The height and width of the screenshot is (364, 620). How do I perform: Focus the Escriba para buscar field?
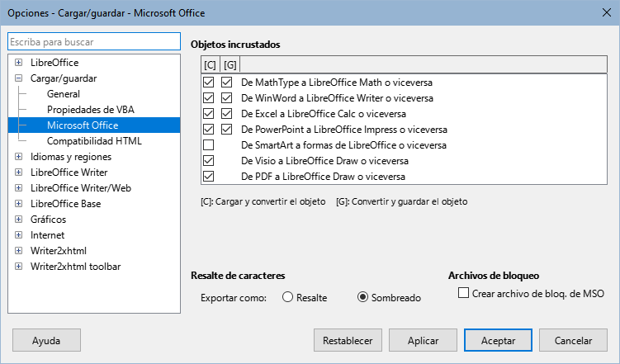click(x=94, y=41)
